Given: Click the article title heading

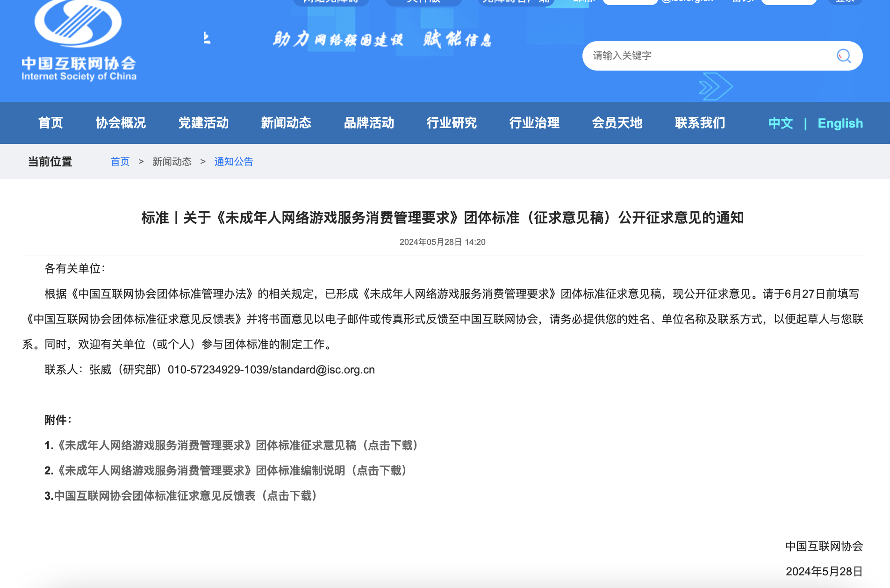Looking at the screenshot, I should click(x=443, y=218).
